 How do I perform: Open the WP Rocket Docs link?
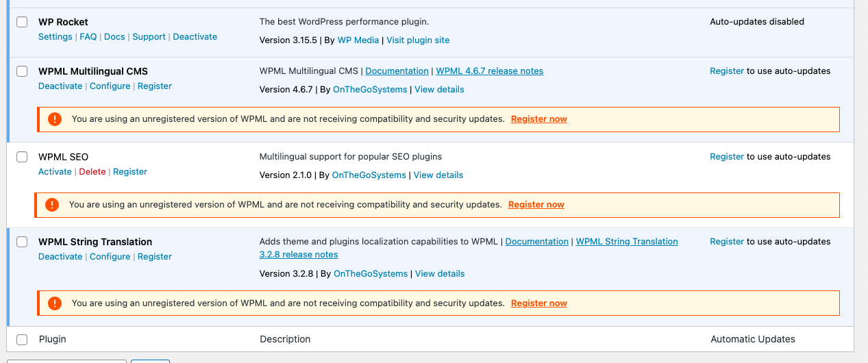click(x=114, y=37)
